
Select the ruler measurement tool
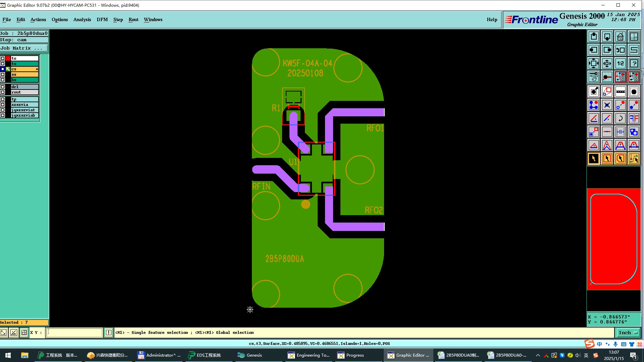tap(620, 92)
